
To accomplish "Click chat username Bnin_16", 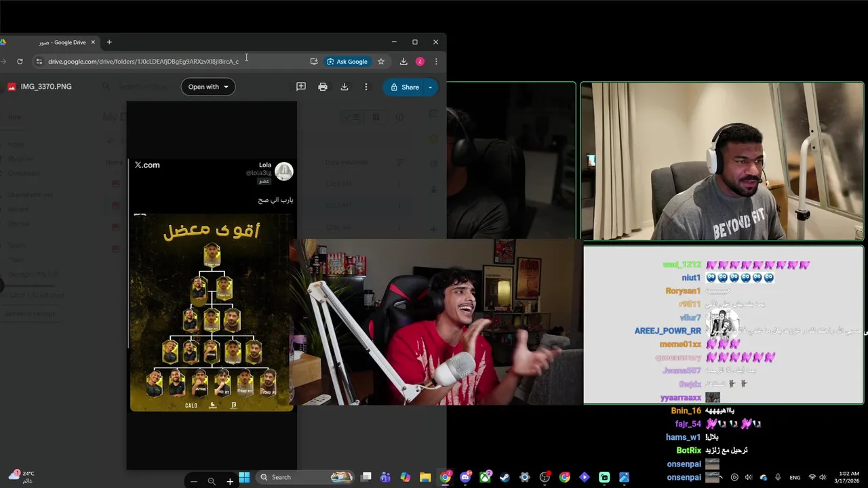I will pyautogui.click(x=686, y=411).
